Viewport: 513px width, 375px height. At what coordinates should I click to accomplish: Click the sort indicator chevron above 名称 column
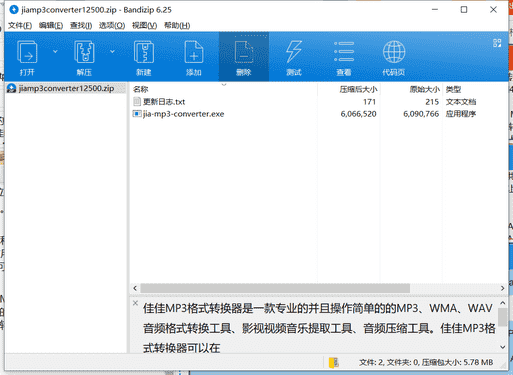224,85
